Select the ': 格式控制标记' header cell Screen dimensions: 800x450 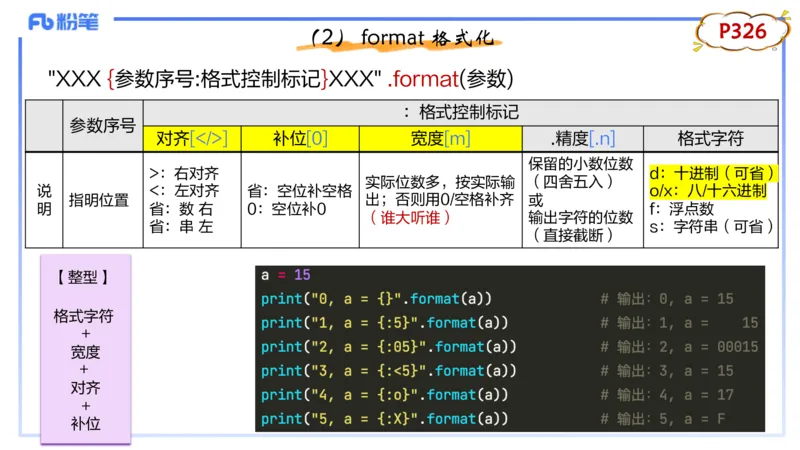pyautogui.click(x=461, y=112)
